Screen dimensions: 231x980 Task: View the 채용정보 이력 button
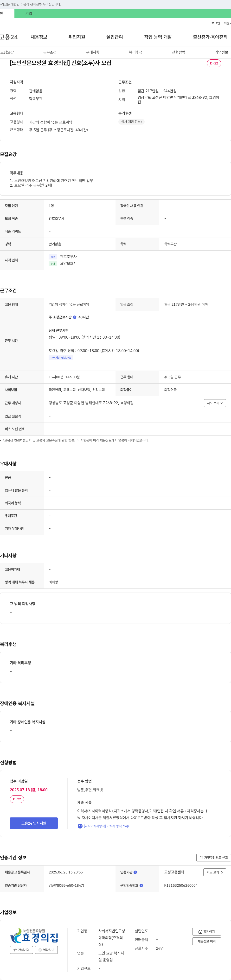(207, 941)
